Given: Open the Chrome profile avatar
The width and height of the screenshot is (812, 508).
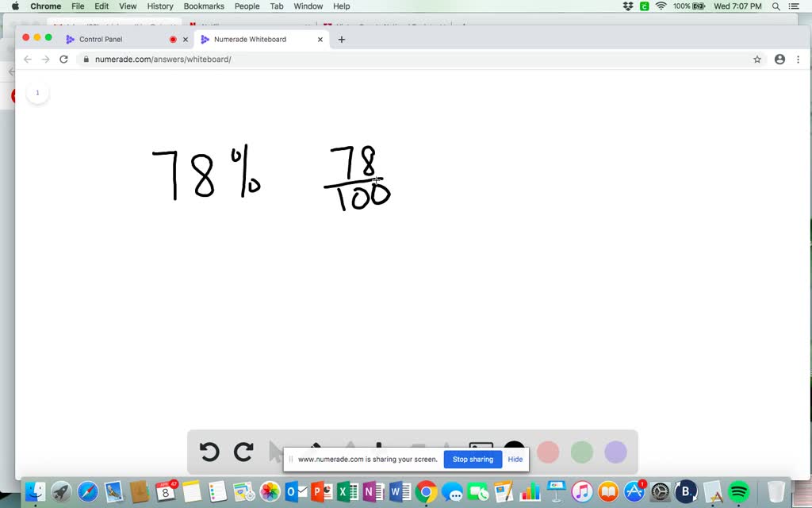Looking at the screenshot, I should click(x=779, y=59).
